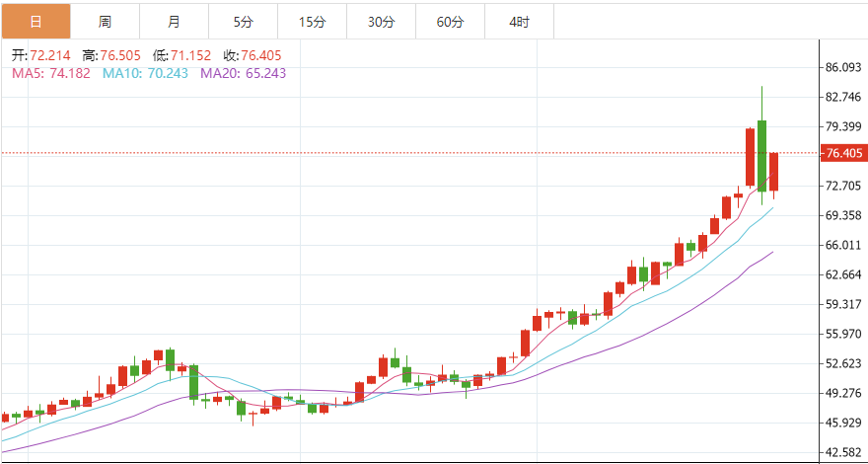Screen dimensions: 868x464
Task: Open the 月 monthly chart tab
Action: tap(174, 21)
